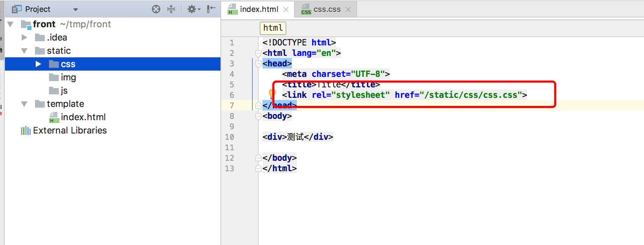The width and height of the screenshot is (644, 245).
Task: Click the <div>测试</div> line
Action: point(298,137)
